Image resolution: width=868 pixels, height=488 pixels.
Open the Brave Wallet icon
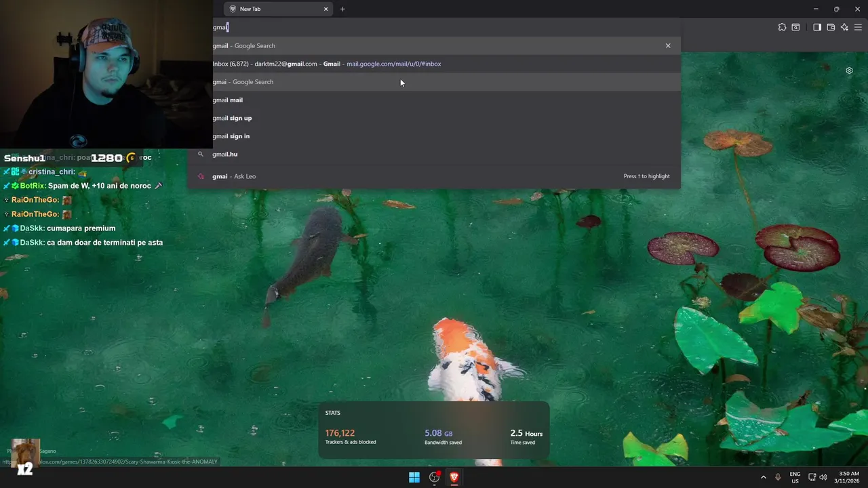click(831, 27)
